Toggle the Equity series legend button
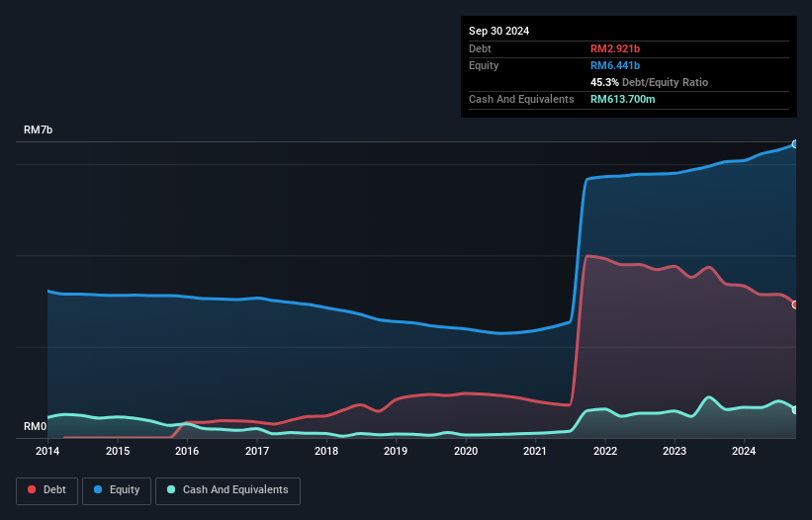 [x=117, y=490]
